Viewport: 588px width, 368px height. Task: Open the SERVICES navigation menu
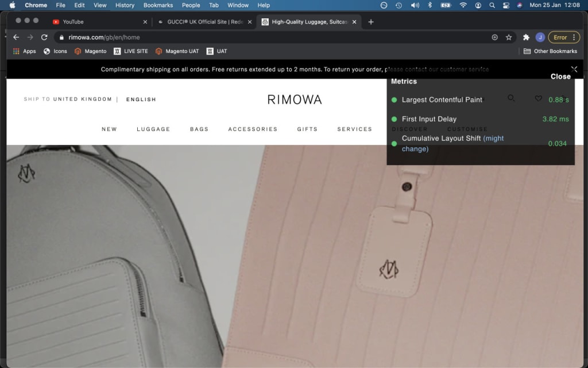(x=354, y=129)
